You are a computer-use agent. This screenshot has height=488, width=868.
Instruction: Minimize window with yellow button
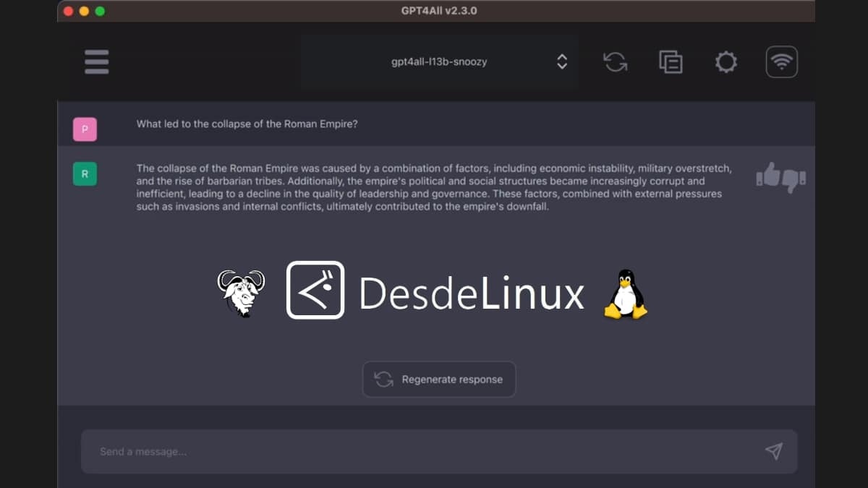(x=84, y=11)
